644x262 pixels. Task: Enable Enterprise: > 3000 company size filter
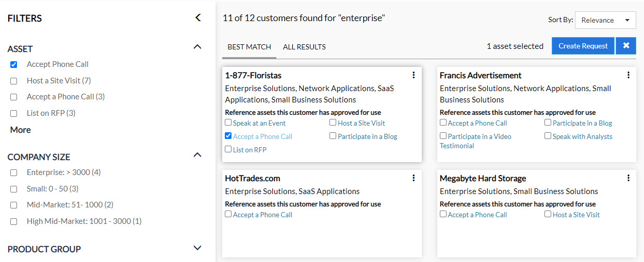[14, 172]
